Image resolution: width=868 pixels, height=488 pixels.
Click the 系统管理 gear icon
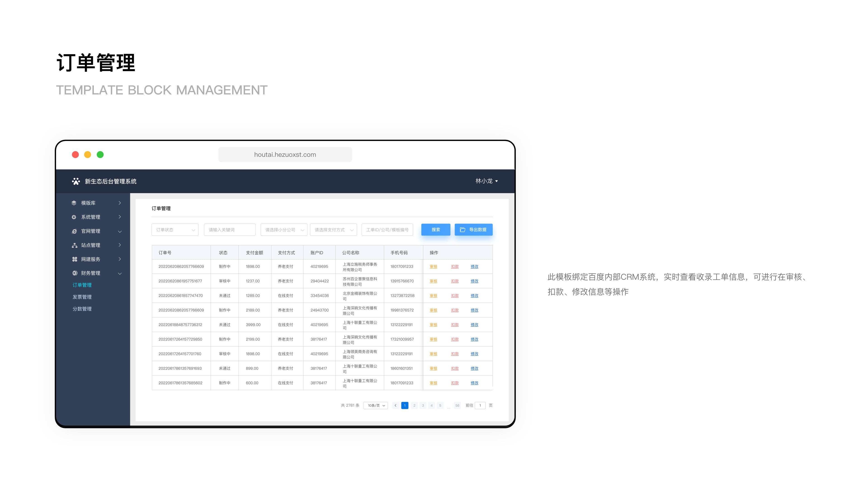pyautogui.click(x=74, y=217)
